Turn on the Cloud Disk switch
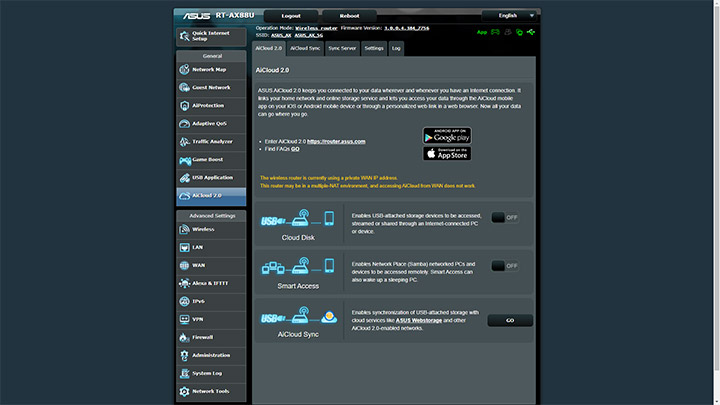 point(505,218)
